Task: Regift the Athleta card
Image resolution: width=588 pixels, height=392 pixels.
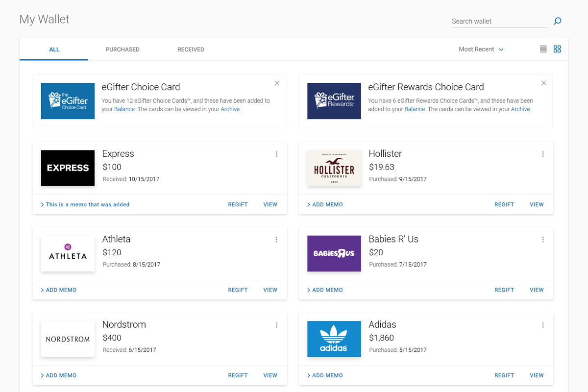Action: (238, 290)
